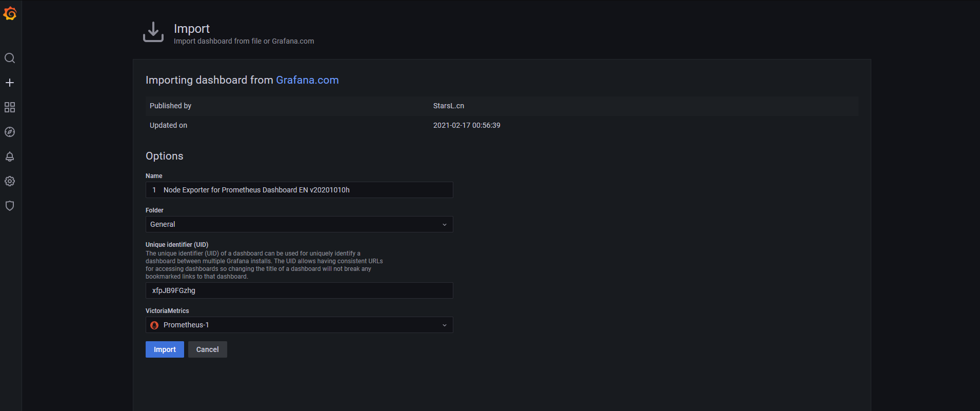980x411 pixels.
Task: Click the updated date 2021-02-17 00:56:39
Action: (467, 125)
